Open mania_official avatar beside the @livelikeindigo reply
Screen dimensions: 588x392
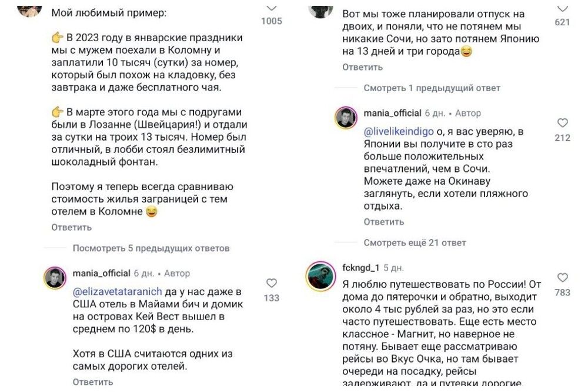point(346,118)
